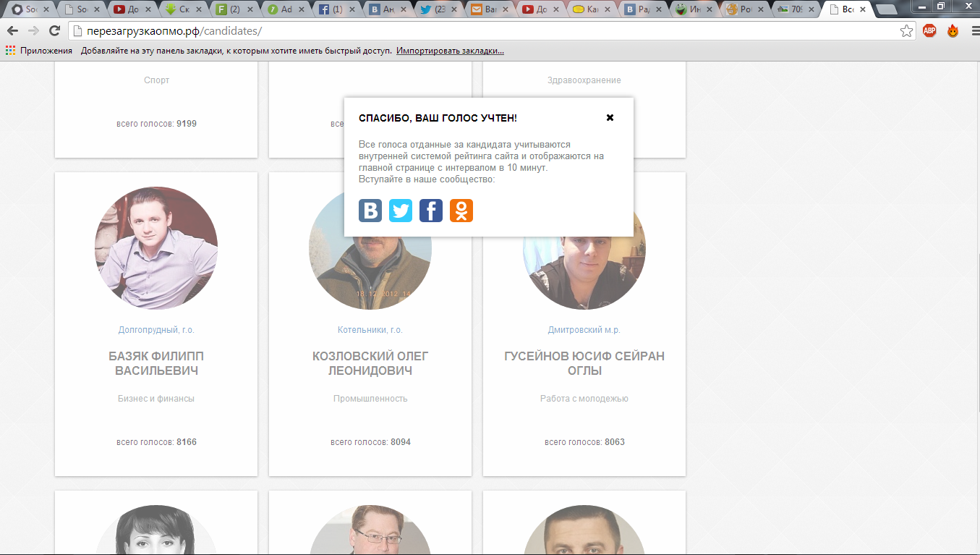Select candidate name Базяк Филипп Васильевич
980x555 pixels.
click(156, 363)
